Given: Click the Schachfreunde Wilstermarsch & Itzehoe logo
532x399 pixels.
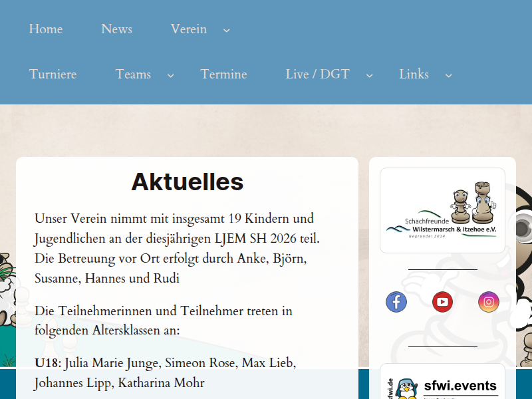Looking at the screenshot, I should (442, 210).
